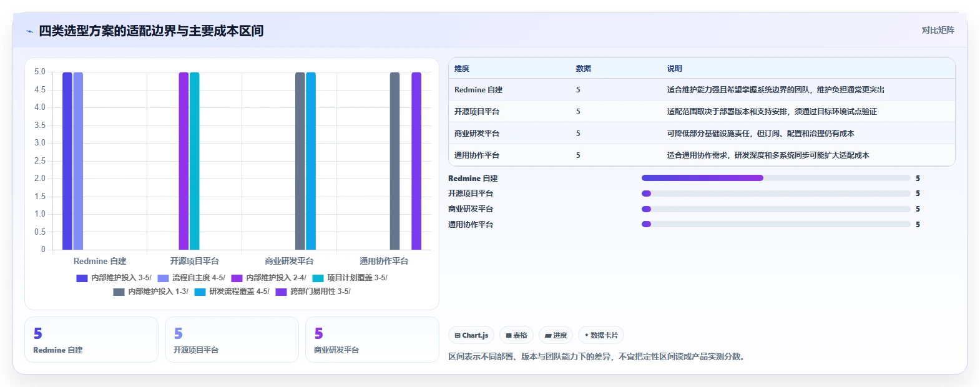Click data value 5 in Redmine 自建 table row
The width and height of the screenshot is (980, 387).
578,90
